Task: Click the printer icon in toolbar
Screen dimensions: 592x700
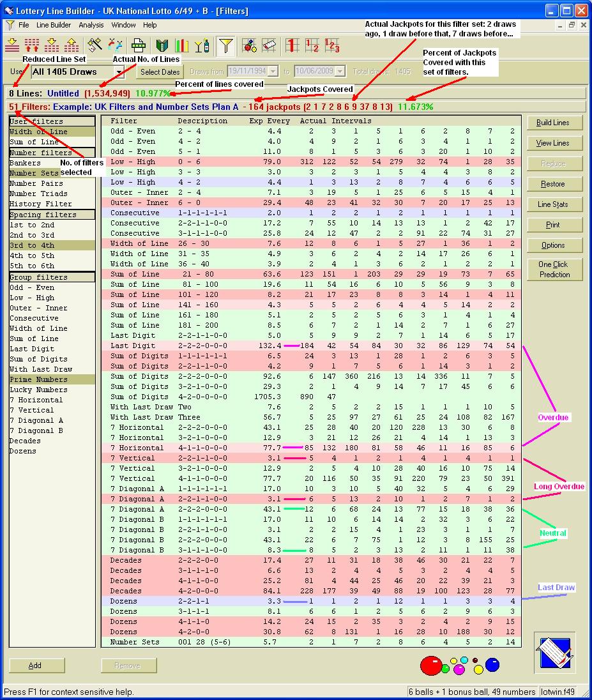Action: pos(138,45)
